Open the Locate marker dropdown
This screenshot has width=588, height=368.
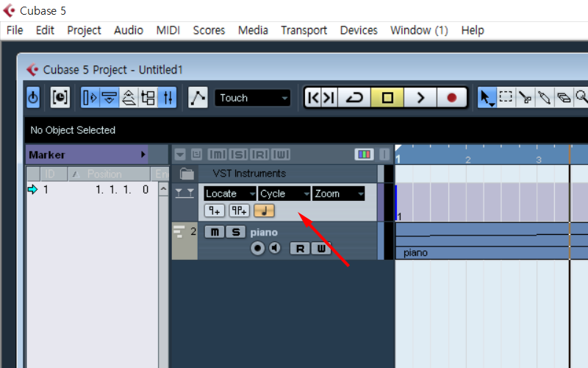230,194
